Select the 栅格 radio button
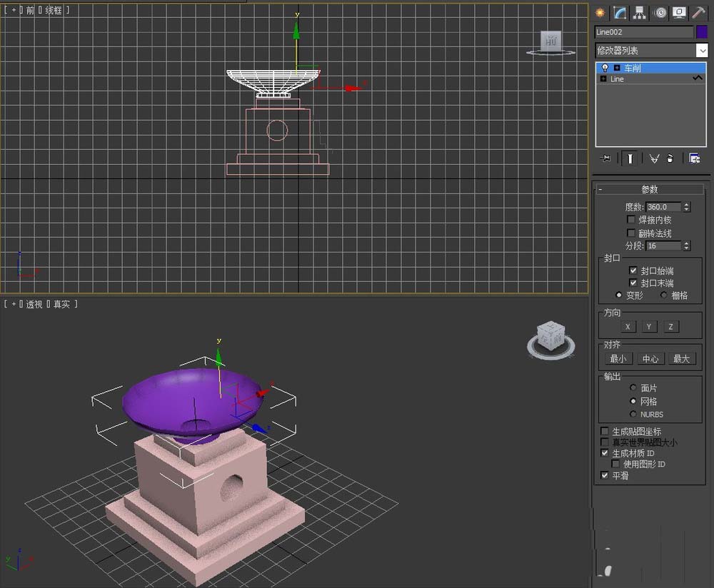This screenshot has width=714, height=588. pyautogui.click(x=663, y=295)
